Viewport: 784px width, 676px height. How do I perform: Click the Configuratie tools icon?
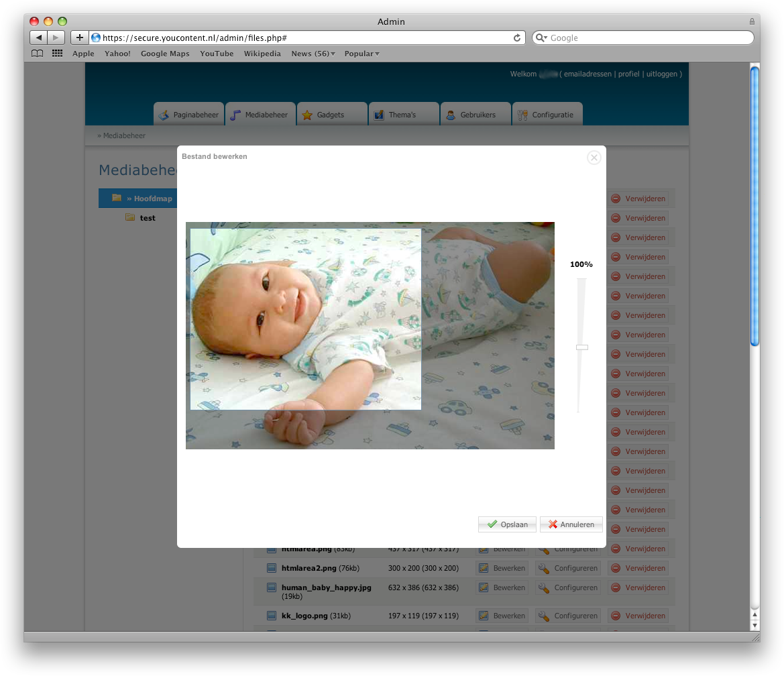pyautogui.click(x=522, y=115)
